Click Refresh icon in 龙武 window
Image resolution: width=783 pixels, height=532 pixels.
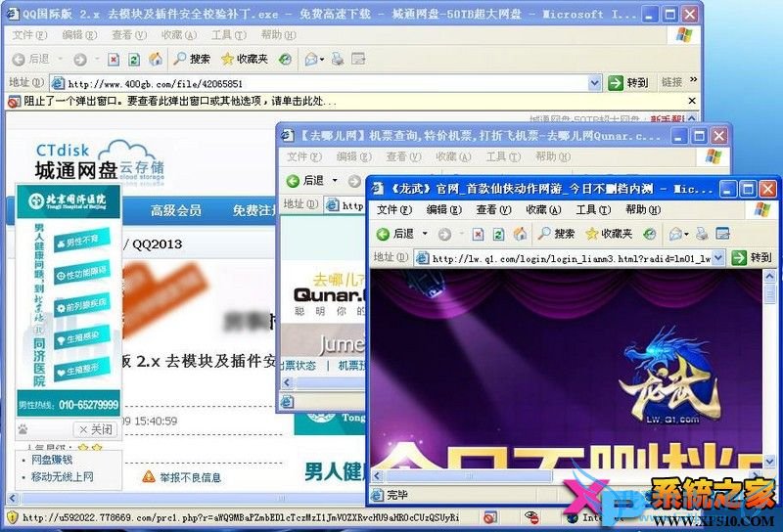point(498,234)
